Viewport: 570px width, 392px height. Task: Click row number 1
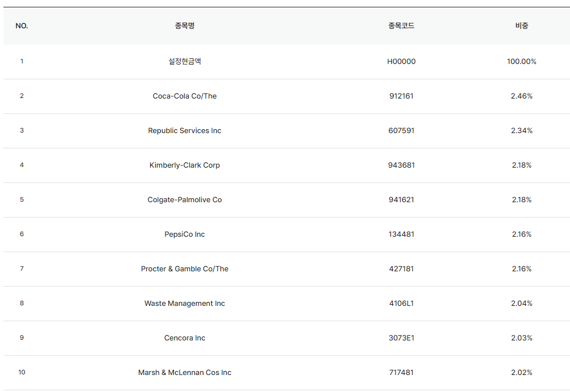(22, 61)
